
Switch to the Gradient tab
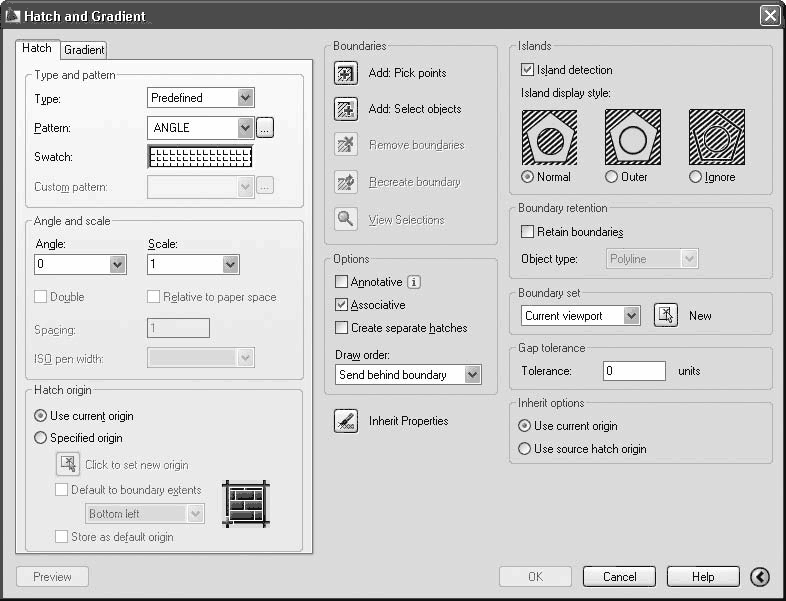pos(84,50)
